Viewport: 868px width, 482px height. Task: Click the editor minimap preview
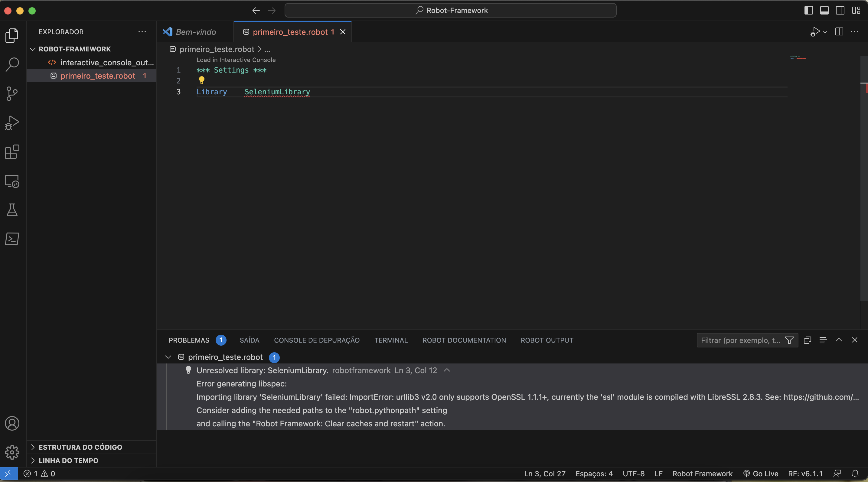797,58
